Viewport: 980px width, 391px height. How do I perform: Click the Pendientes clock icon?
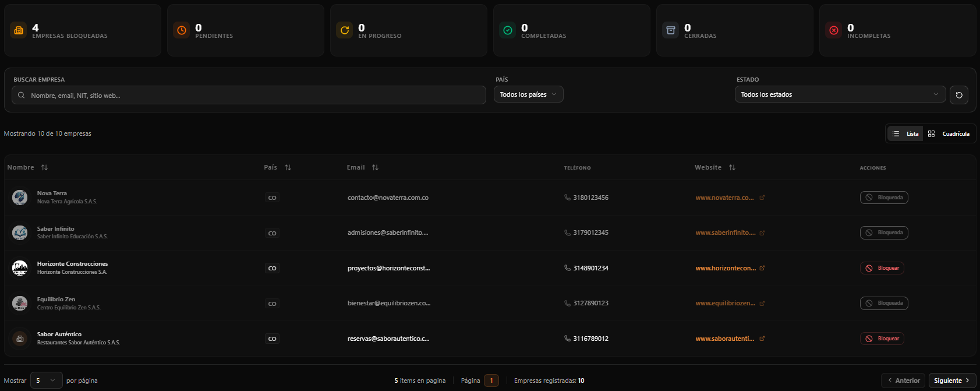tap(182, 30)
